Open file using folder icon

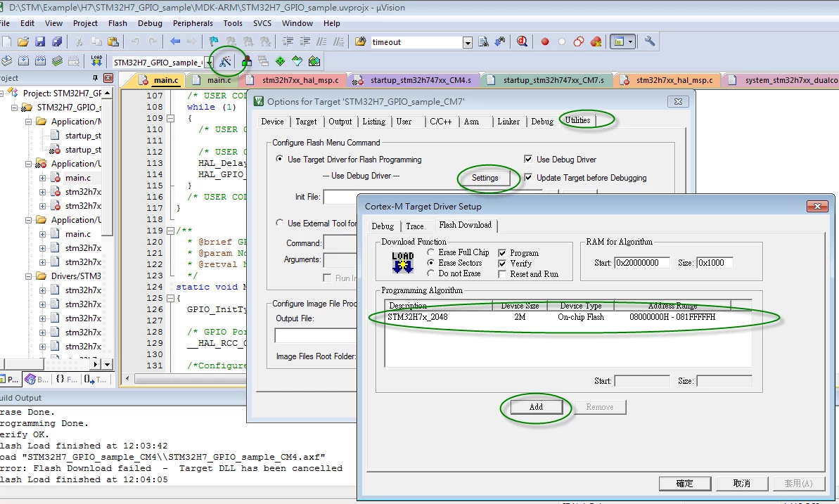(x=23, y=41)
